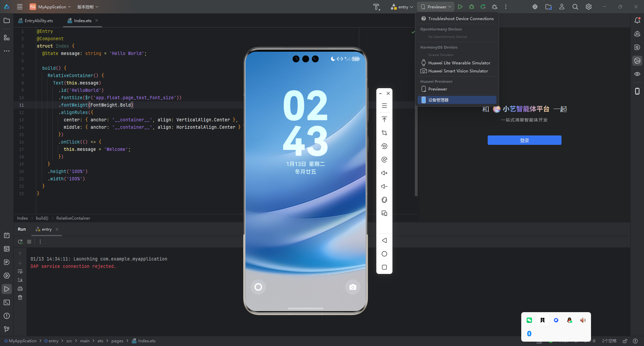Image resolution: width=644 pixels, height=346 pixels.
Task: Toggle soft-wrap in Run console
Action: pos(20,271)
